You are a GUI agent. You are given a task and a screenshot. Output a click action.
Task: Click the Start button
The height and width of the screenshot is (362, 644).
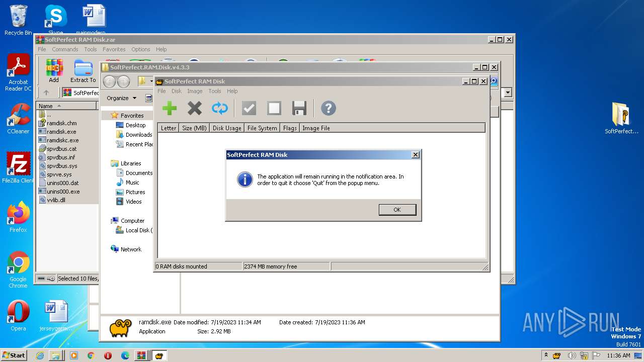pyautogui.click(x=14, y=355)
